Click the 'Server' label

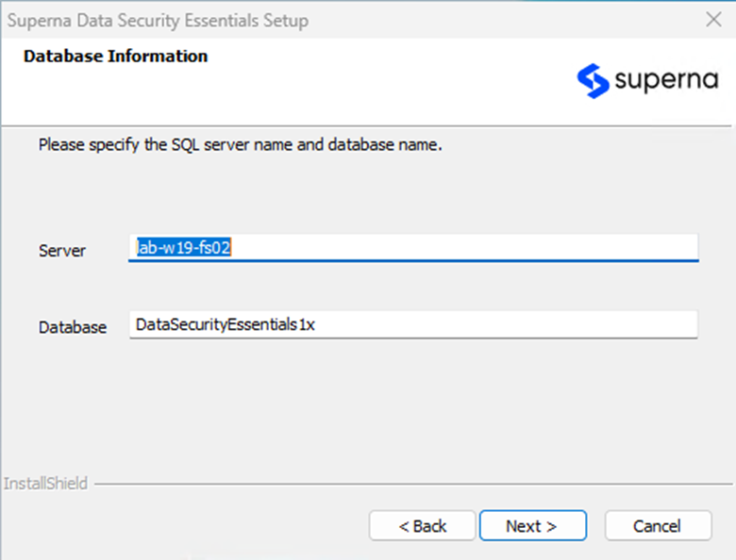(62, 251)
